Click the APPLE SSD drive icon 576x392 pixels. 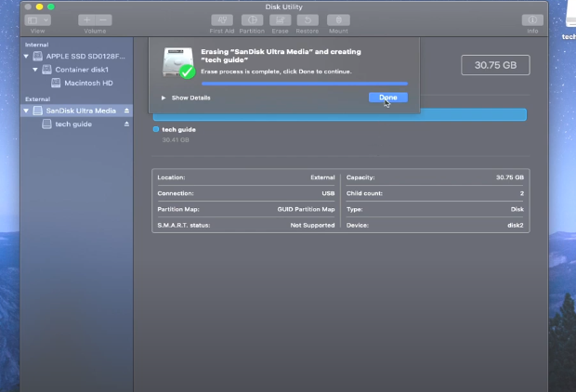(37, 57)
